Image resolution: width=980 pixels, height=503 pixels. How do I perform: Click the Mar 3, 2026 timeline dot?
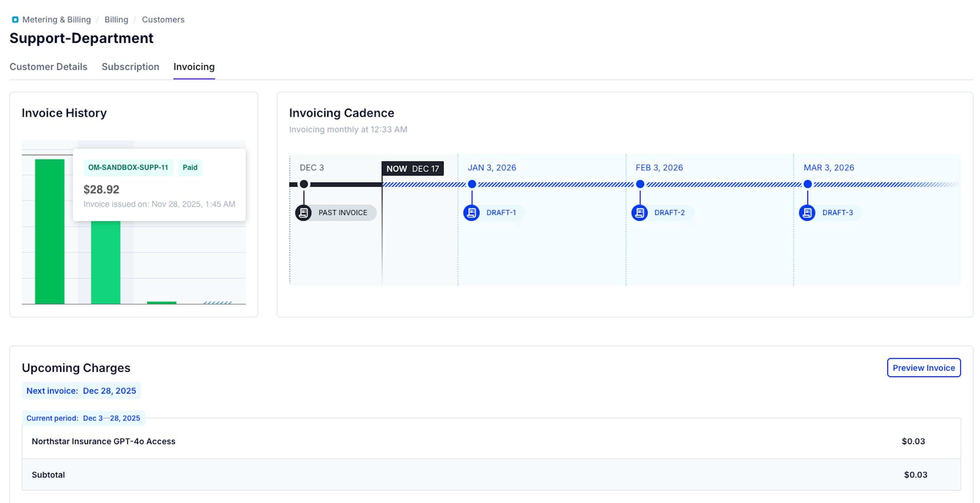807,184
